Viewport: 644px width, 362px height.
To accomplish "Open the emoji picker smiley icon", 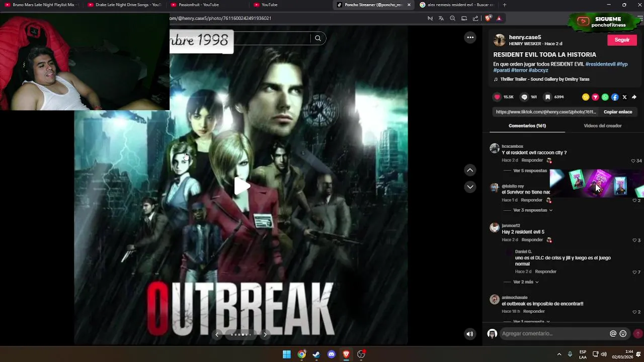I will coord(623,333).
